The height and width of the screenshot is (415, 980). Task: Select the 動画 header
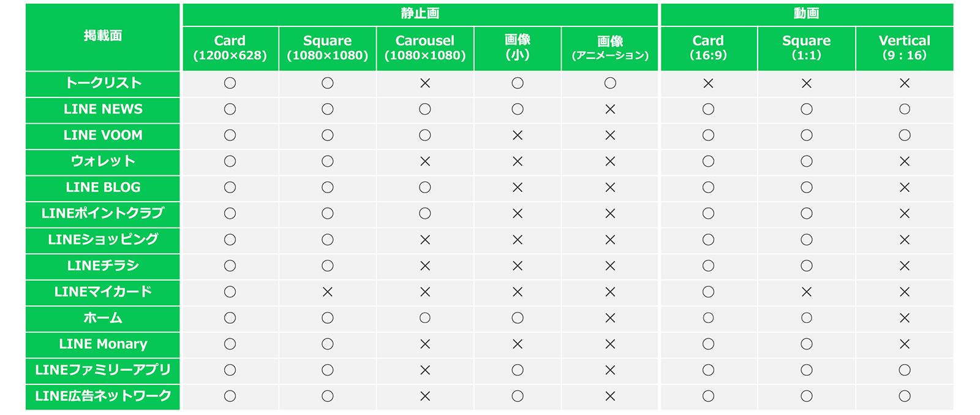807,14
